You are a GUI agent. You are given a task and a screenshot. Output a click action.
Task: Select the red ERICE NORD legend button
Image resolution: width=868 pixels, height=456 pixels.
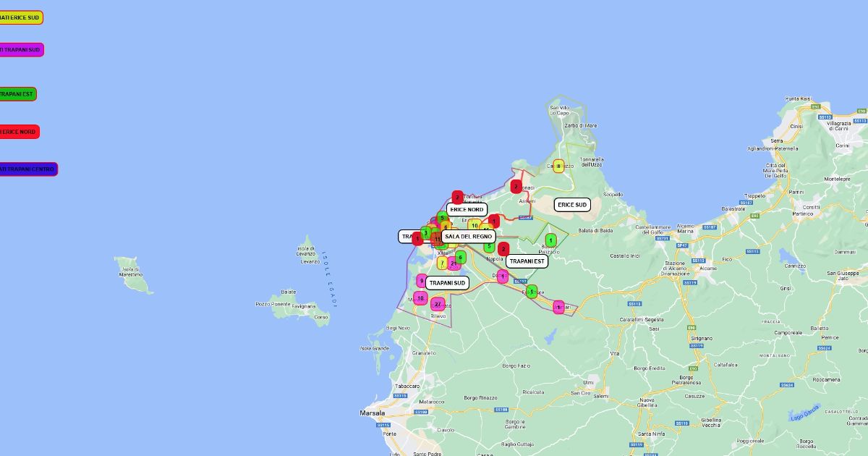click(20, 132)
